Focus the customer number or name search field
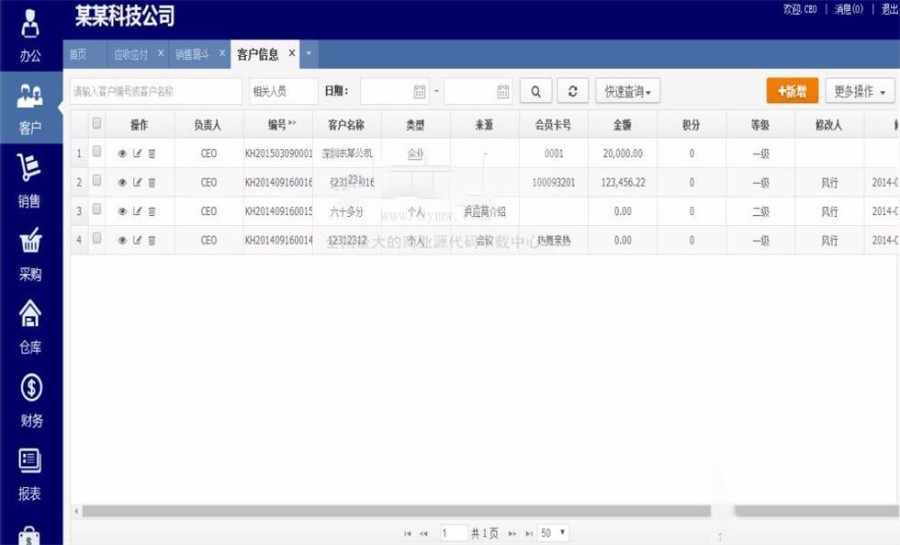This screenshot has height=545, width=900. click(x=156, y=91)
